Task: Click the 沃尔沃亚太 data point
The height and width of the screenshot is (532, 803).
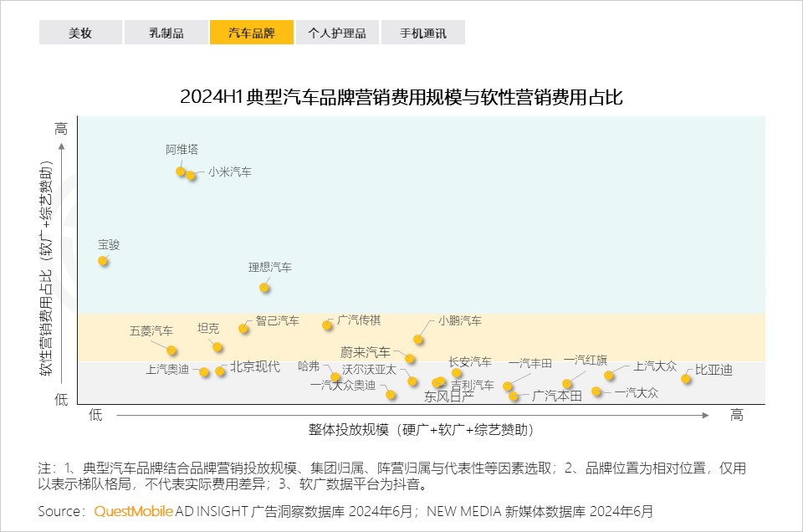Action: point(412,381)
